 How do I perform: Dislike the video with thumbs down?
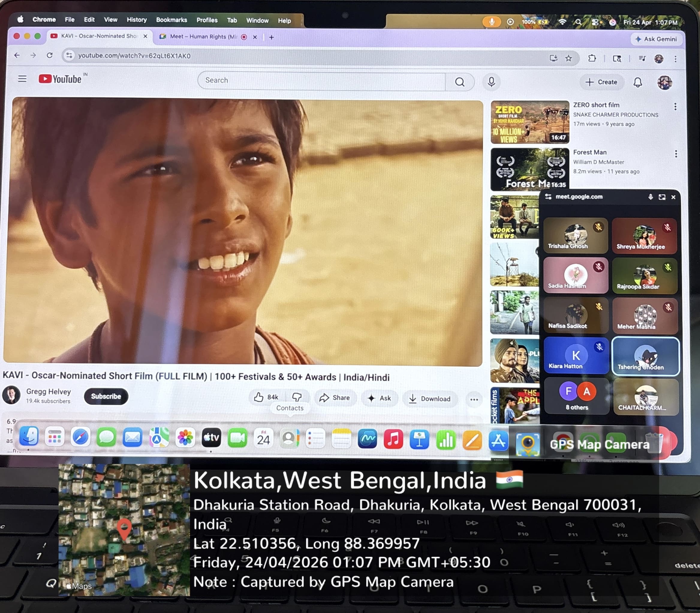(297, 397)
